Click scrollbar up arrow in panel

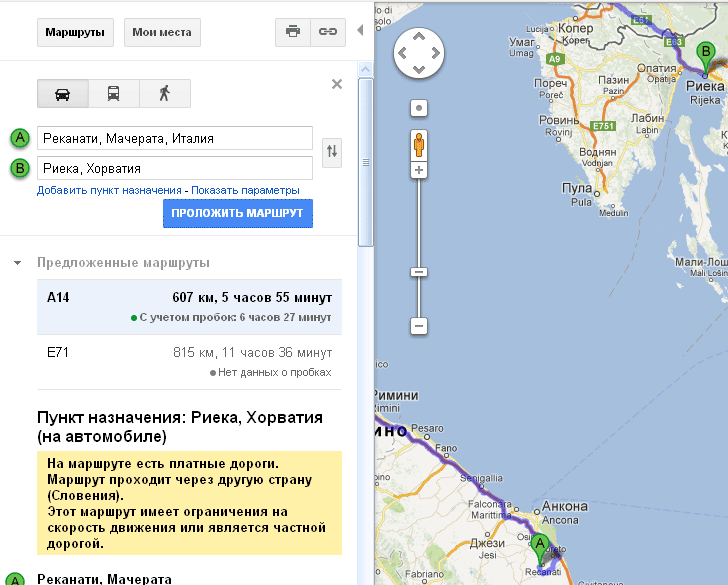[x=366, y=70]
